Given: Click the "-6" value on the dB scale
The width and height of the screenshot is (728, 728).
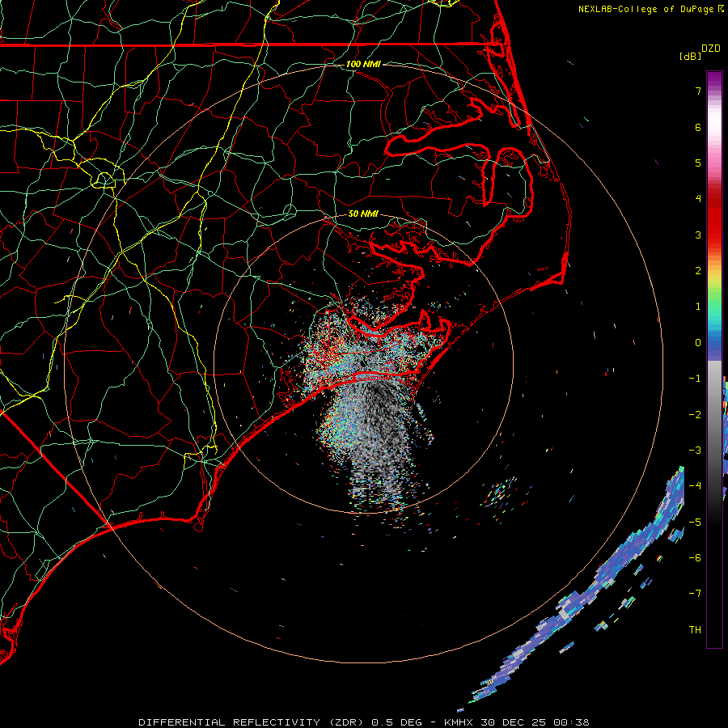Looking at the screenshot, I should [x=695, y=558].
